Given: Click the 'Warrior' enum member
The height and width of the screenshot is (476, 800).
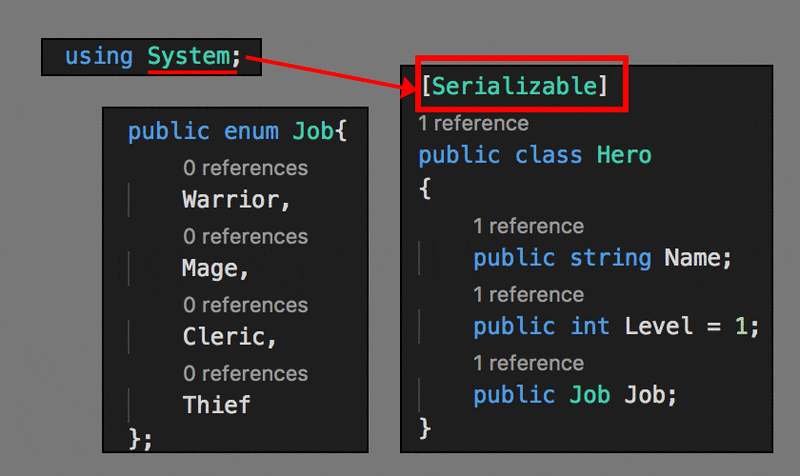Looking at the screenshot, I should click(x=231, y=199).
